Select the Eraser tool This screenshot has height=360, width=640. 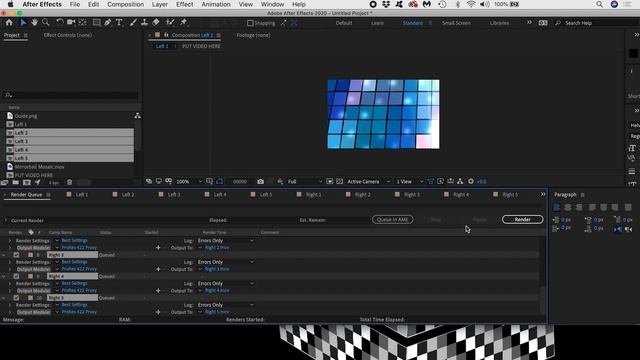click(x=156, y=22)
